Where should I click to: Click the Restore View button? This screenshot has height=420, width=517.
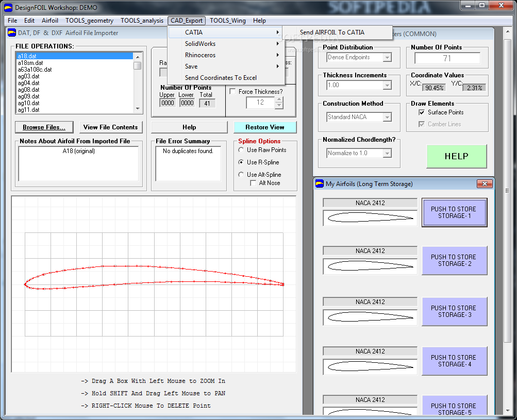(x=265, y=127)
